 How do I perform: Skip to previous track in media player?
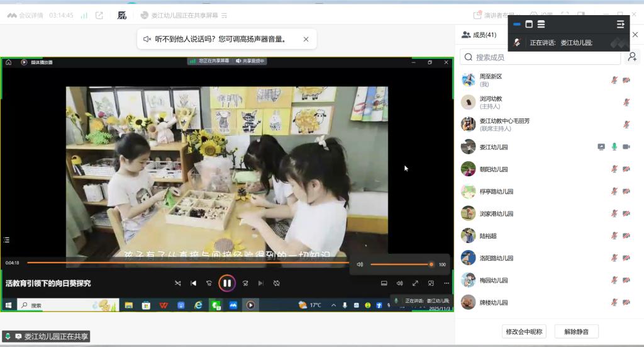tap(194, 283)
